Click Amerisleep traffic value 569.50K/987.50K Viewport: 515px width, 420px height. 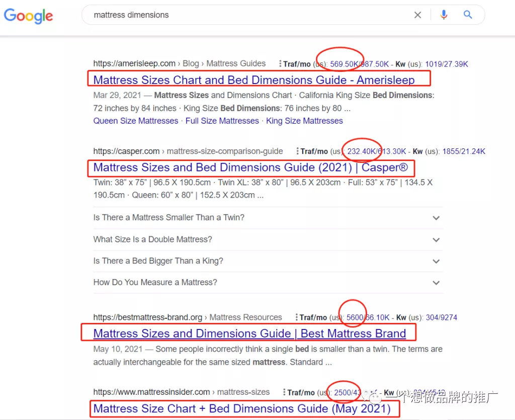[359, 64]
